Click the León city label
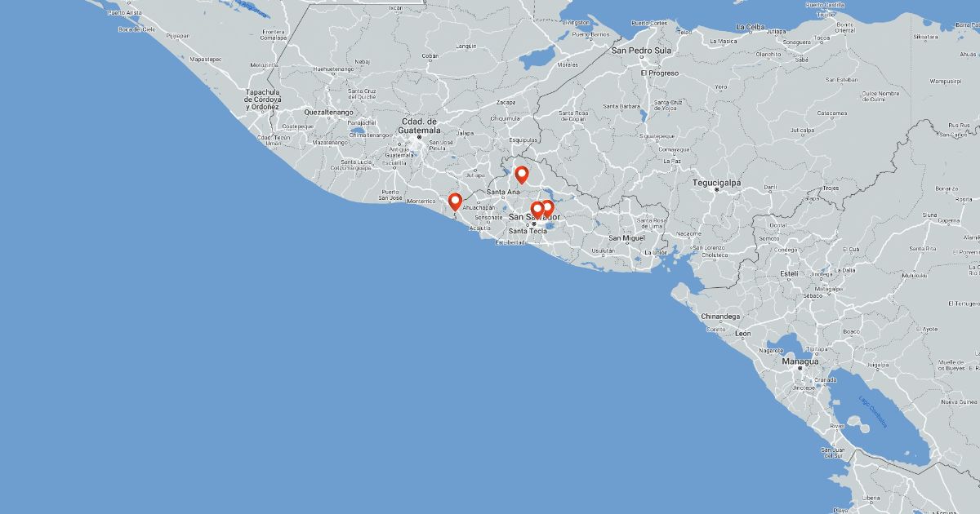Image resolution: width=980 pixels, height=514 pixels. (742, 334)
